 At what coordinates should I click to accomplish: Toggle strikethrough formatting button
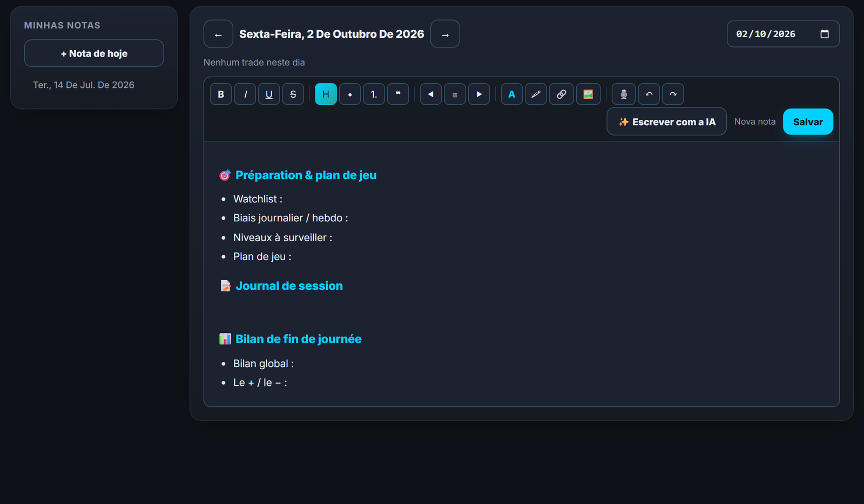(293, 94)
